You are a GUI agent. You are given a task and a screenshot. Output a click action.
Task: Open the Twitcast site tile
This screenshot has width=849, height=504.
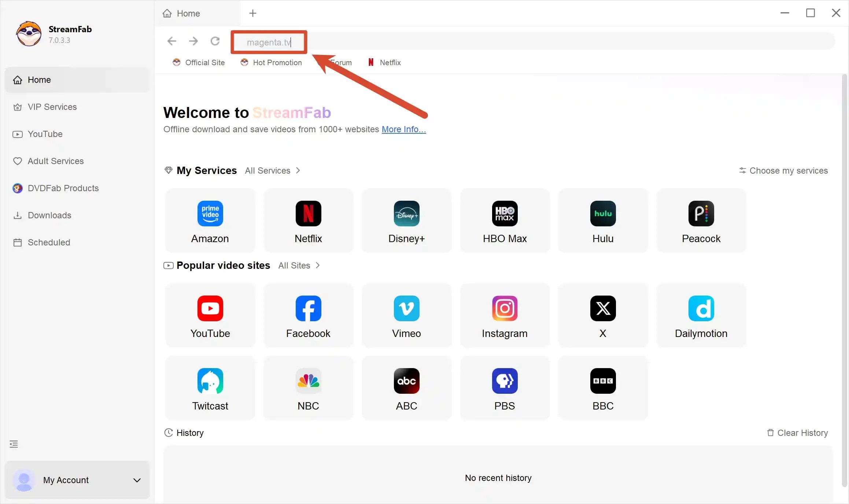pos(210,388)
